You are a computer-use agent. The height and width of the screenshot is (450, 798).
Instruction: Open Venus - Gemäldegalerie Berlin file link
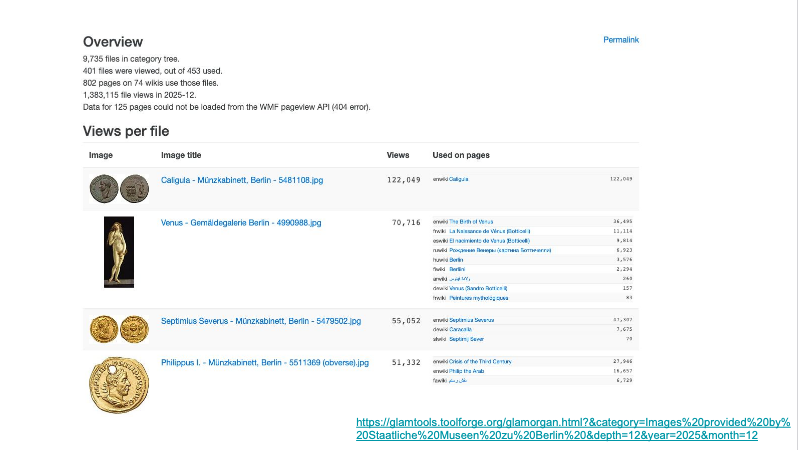point(241,221)
